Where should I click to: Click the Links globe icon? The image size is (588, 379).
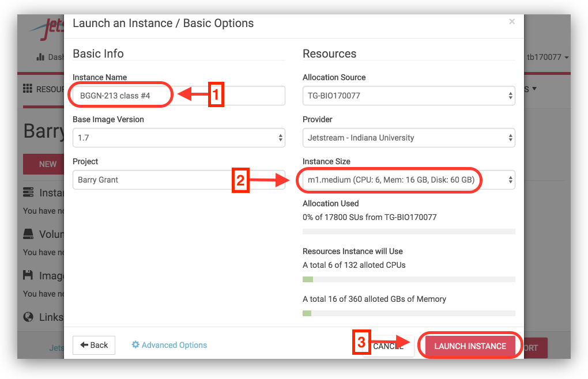tap(28, 317)
